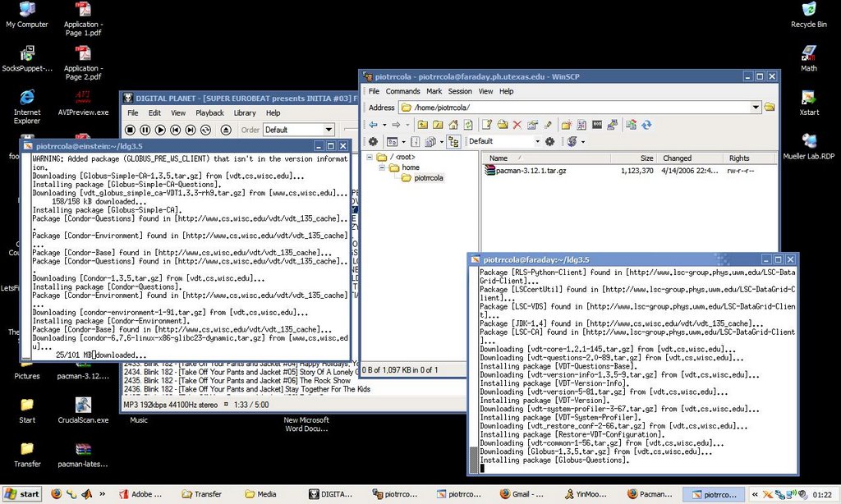
Task: Click the WinSCP create new folder icon
Action: coord(567,125)
